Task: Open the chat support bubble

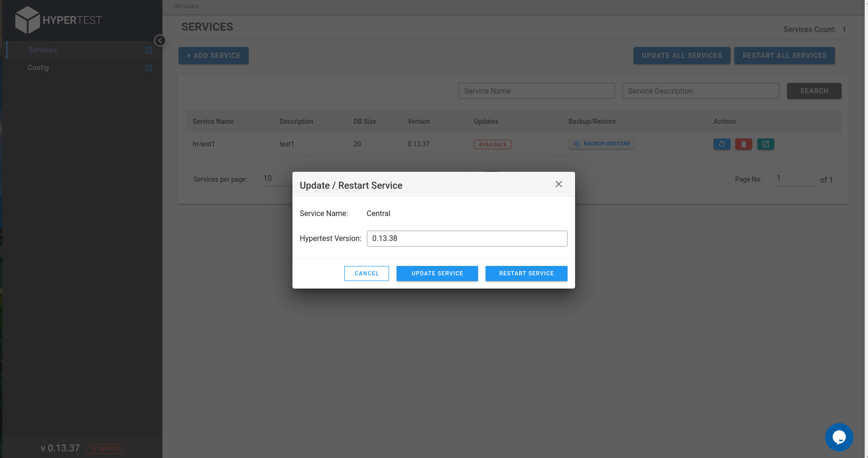Action: tap(839, 437)
